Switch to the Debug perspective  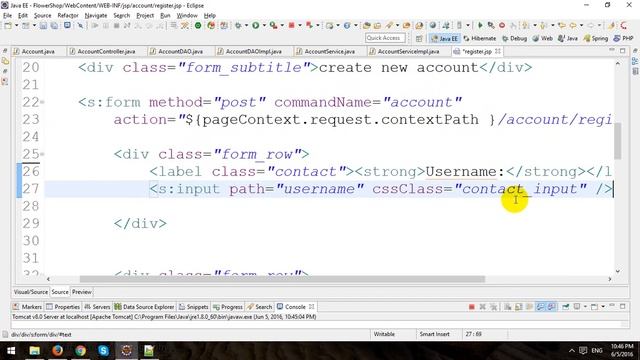514,38
